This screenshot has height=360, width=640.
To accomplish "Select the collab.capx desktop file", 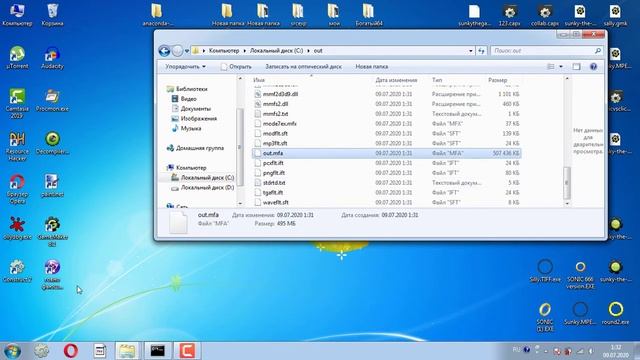I will 544,15.
